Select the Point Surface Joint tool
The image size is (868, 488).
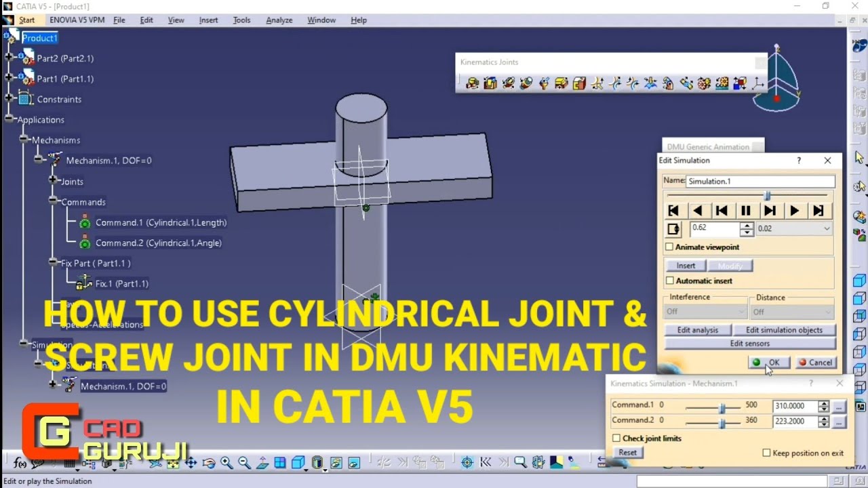coord(650,83)
